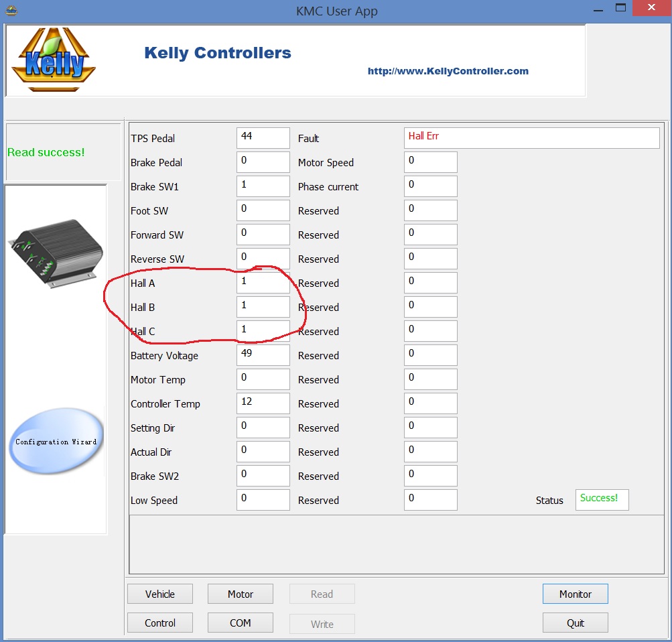Select the Hall B value field
Image resolution: width=672 pixels, height=642 pixels.
pyautogui.click(x=263, y=307)
